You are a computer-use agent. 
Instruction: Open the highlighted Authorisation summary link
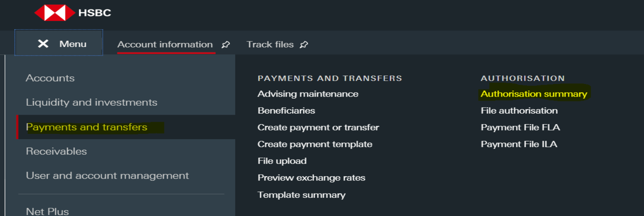pos(534,94)
